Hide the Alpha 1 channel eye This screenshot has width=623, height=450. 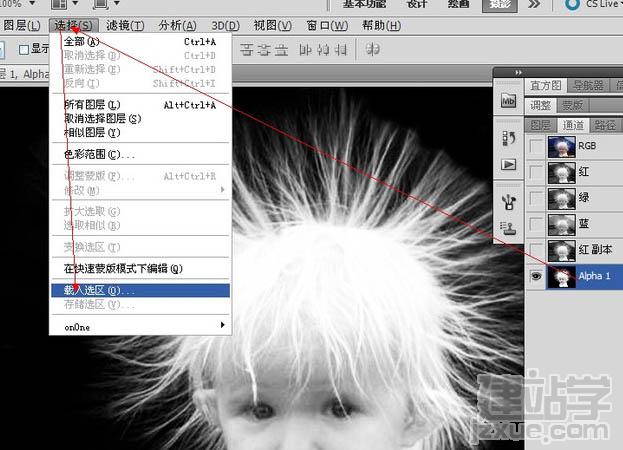pyautogui.click(x=536, y=276)
